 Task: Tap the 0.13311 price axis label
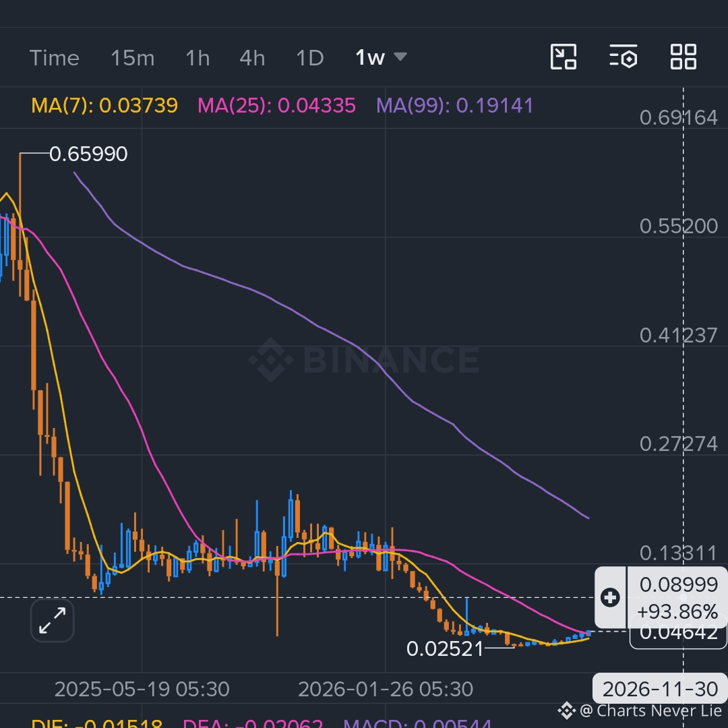678,553
